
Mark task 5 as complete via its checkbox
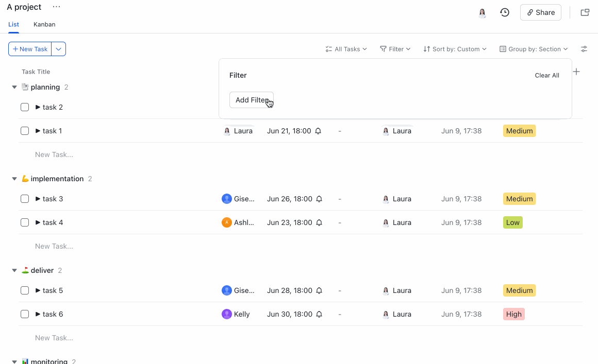[x=24, y=290]
